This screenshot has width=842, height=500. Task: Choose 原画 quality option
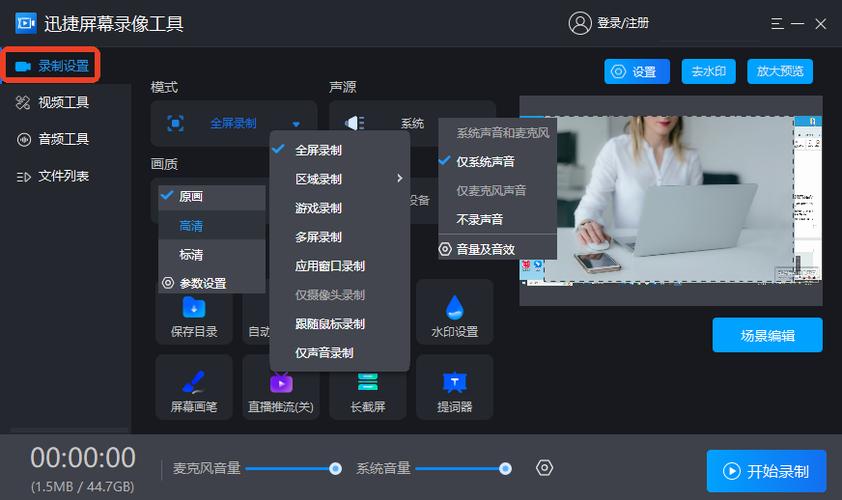[x=212, y=197]
